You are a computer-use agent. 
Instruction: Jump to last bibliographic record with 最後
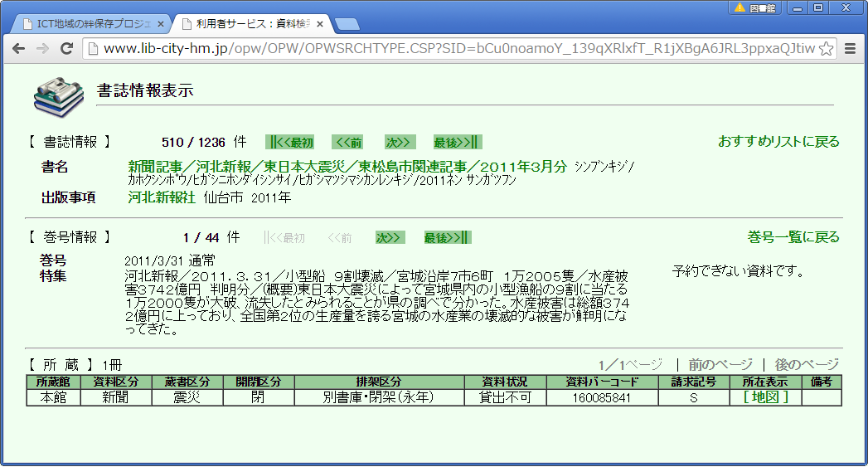click(x=458, y=142)
